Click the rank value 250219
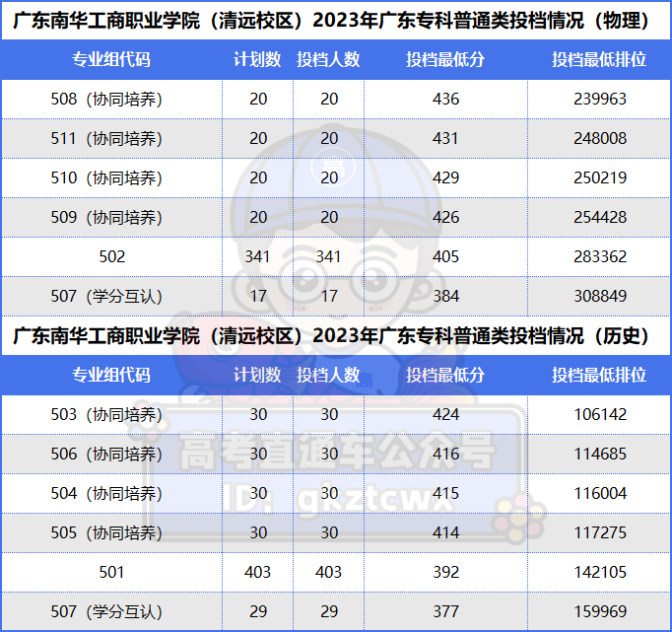Screen dimensions: 672x632 pos(600,177)
